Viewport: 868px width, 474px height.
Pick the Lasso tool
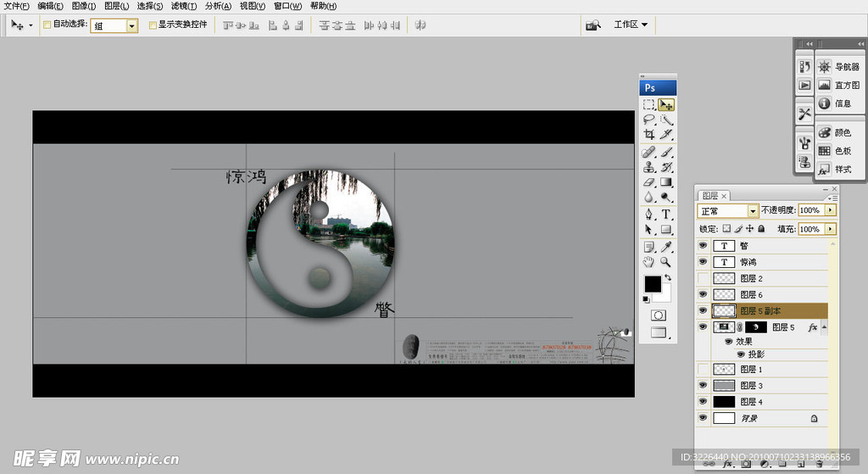(648, 120)
